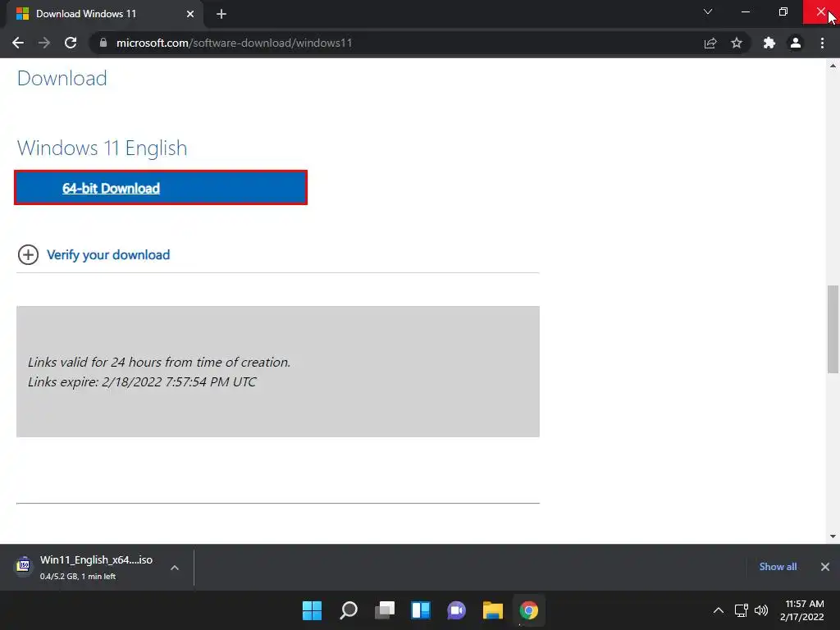The image size is (840, 630).
Task: Reload the Download Windows 11 page
Action: [x=71, y=43]
